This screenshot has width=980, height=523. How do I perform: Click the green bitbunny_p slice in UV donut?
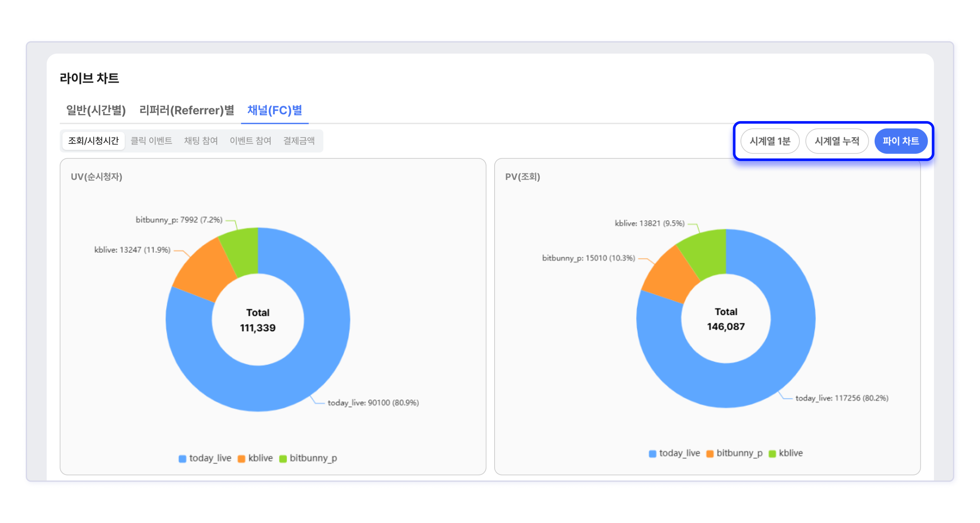point(243,251)
